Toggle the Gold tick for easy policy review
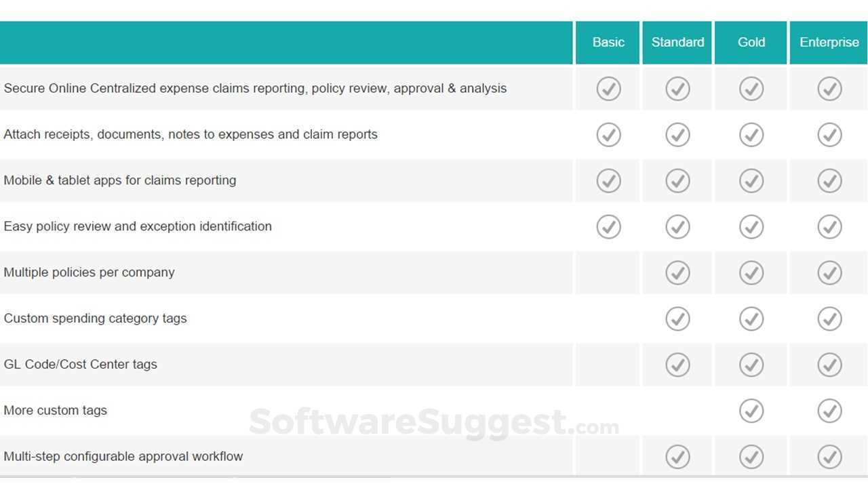The width and height of the screenshot is (868, 488). (x=751, y=226)
